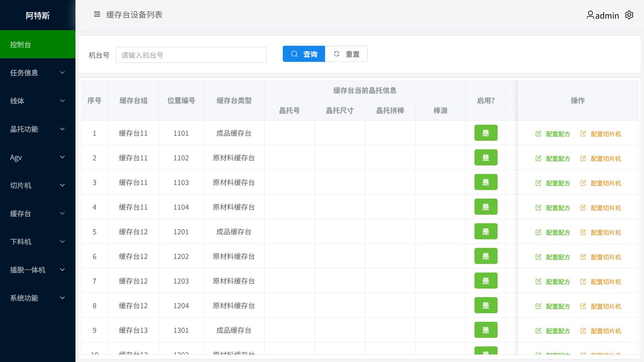Click edit icon for 配置配方 in row 1301
Image resolution: width=644 pixels, height=362 pixels.
[538, 331]
